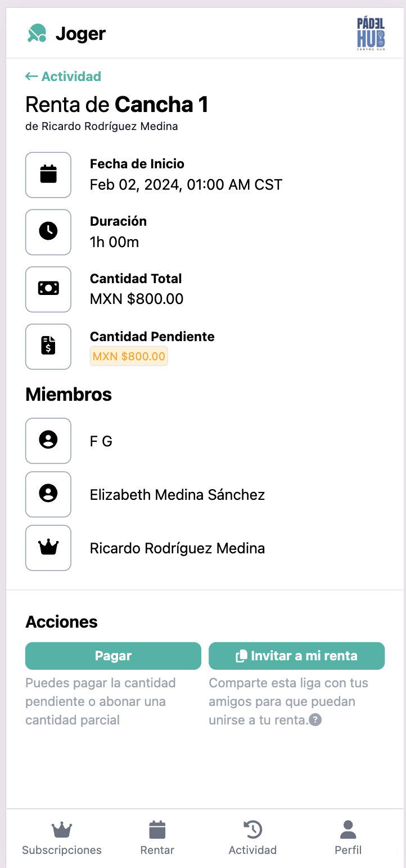The width and height of the screenshot is (406, 868).
Task: Click the clock icon beside Duración
Action: click(x=48, y=232)
